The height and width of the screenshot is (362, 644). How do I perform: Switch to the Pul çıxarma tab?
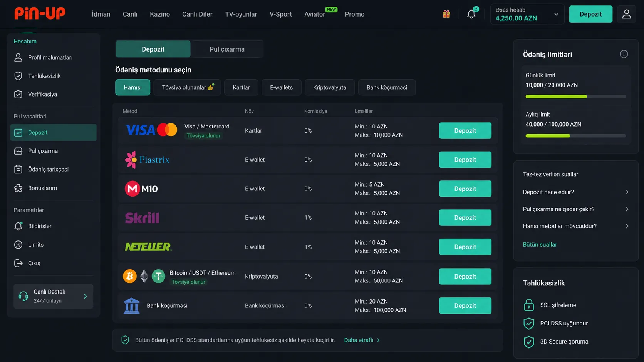point(227,49)
